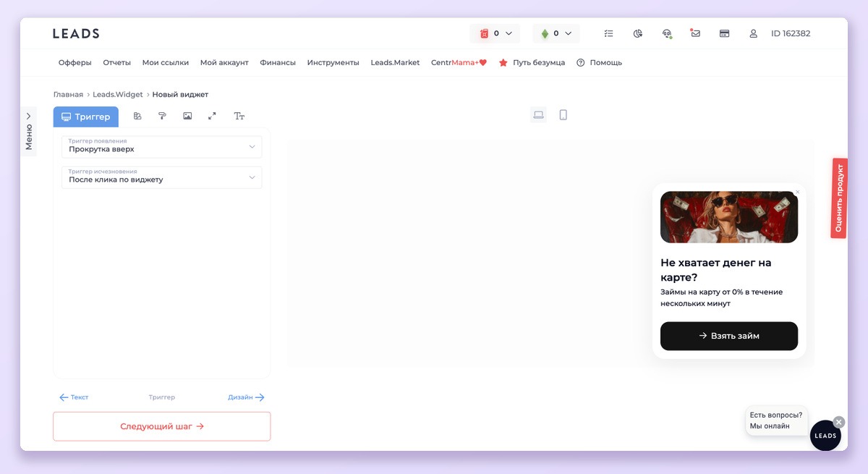Open the Триггер исчезновения dropdown
The width and height of the screenshot is (868, 474).
162,177
